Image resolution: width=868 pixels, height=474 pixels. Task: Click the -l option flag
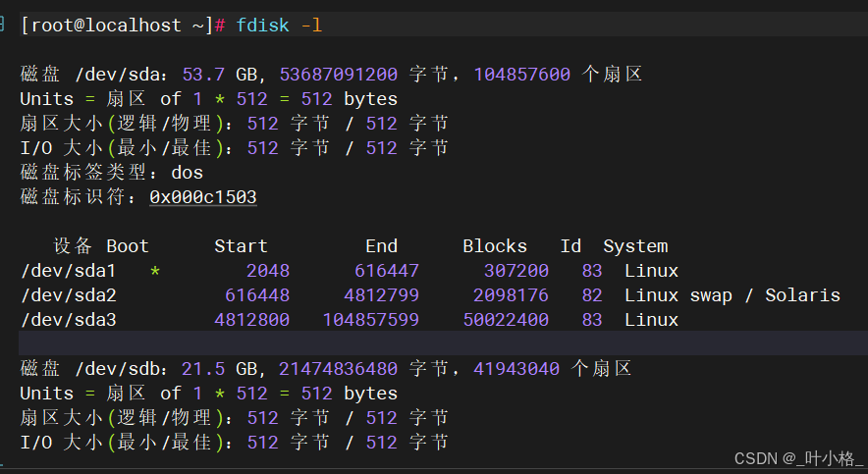[311, 26]
